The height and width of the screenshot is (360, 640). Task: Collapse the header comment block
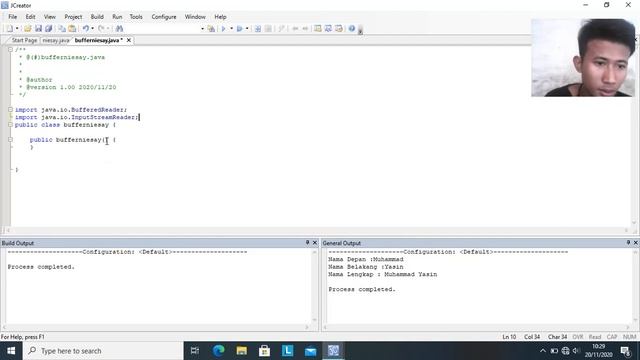pos(10,49)
